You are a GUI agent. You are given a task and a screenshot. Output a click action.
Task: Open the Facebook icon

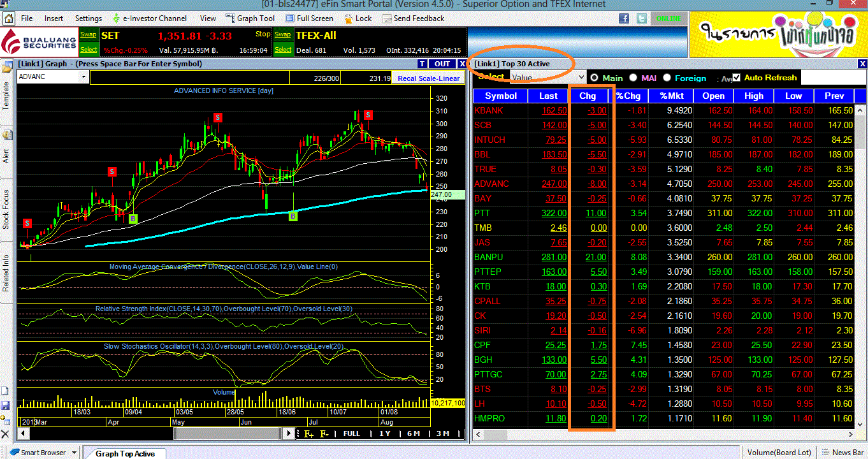coord(624,18)
